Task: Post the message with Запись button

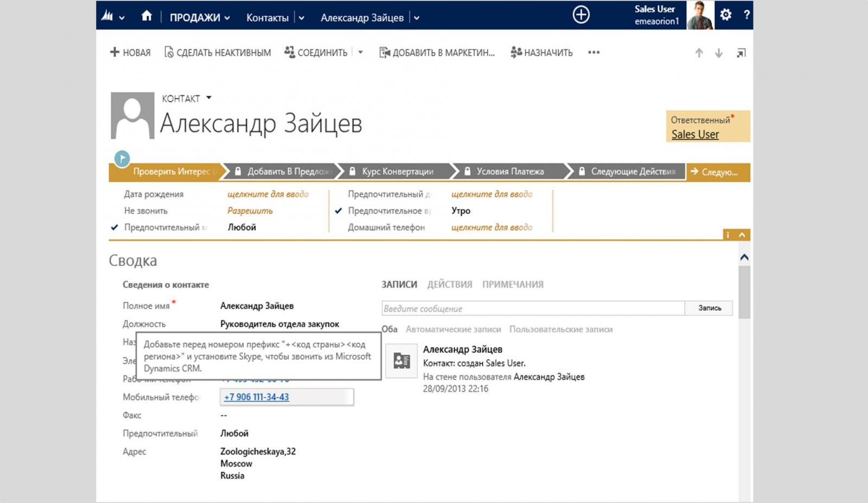Action: (709, 308)
